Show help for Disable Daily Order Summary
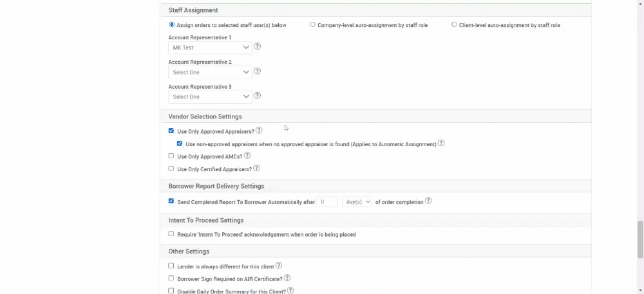 coord(290,290)
